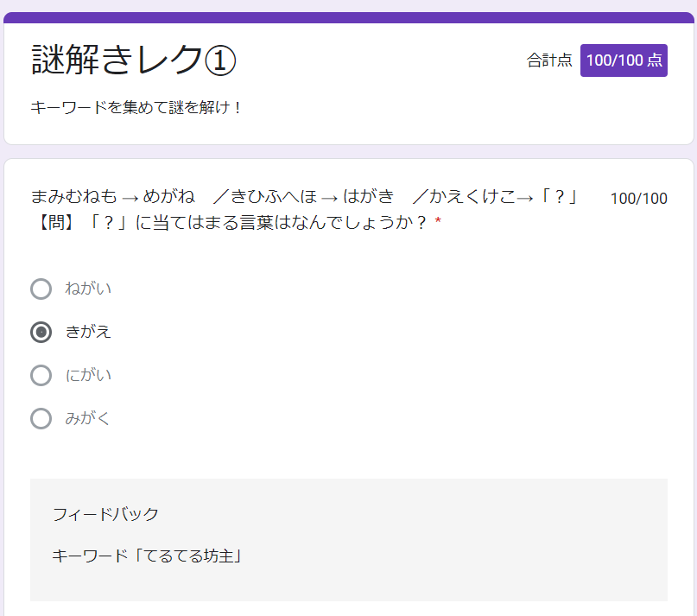This screenshot has width=697, height=616.
Task: Click the 合計点 total score label
Action: tap(550, 60)
